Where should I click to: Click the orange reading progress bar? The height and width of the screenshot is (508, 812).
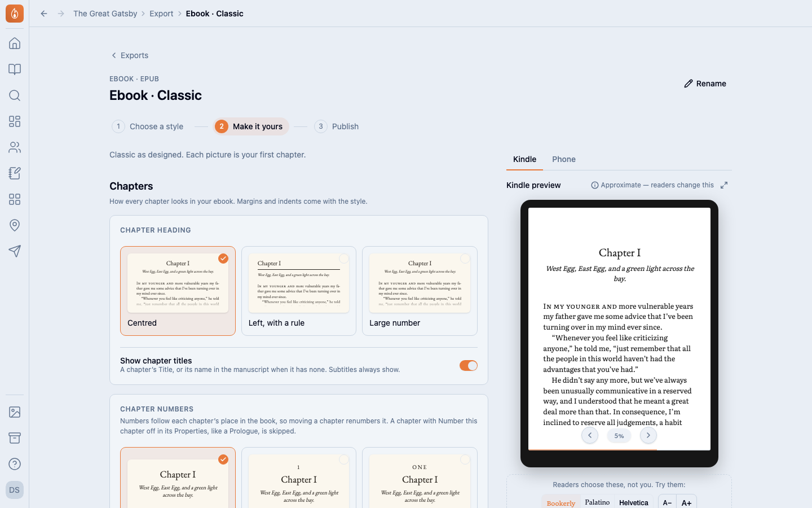pos(593,450)
